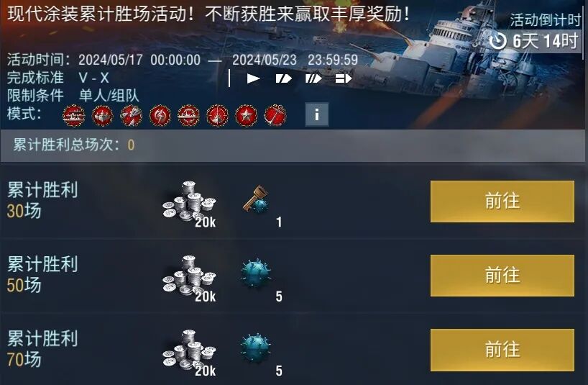The image size is (588, 385).
Task: Click the event countdown clock icon
Action: (x=498, y=41)
